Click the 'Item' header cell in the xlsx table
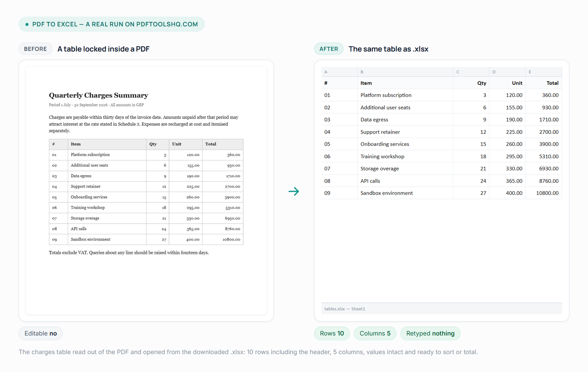The height and width of the screenshot is (372, 588). 405,83
